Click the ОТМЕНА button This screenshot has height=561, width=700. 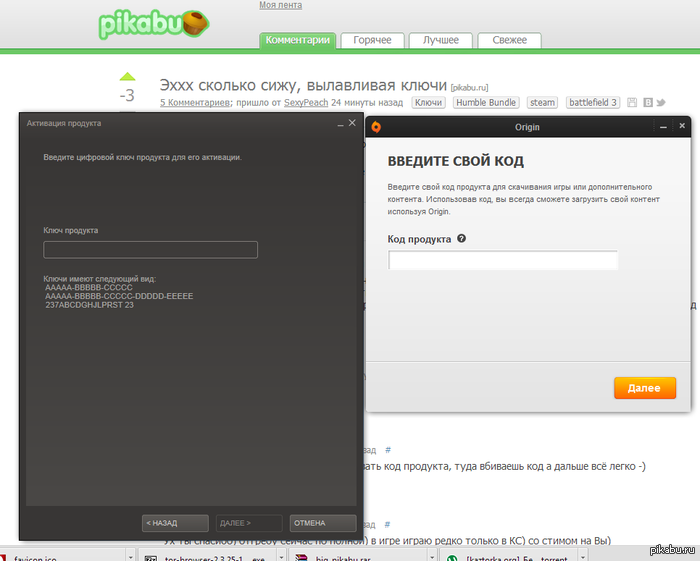pyautogui.click(x=323, y=523)
